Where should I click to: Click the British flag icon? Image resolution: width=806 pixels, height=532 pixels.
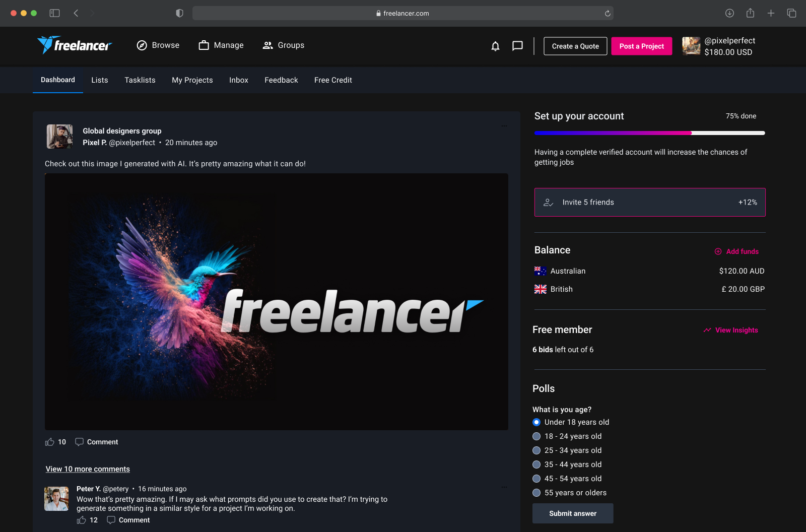541,289
